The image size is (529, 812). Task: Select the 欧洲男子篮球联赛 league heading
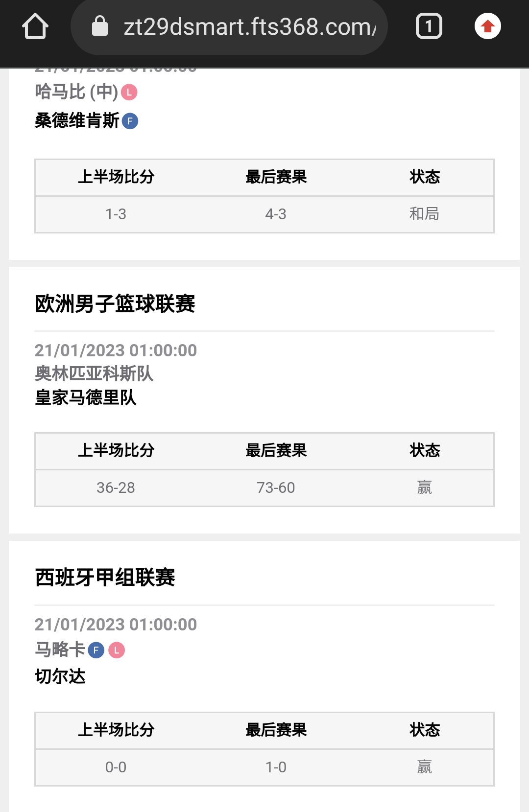point(115,304)
